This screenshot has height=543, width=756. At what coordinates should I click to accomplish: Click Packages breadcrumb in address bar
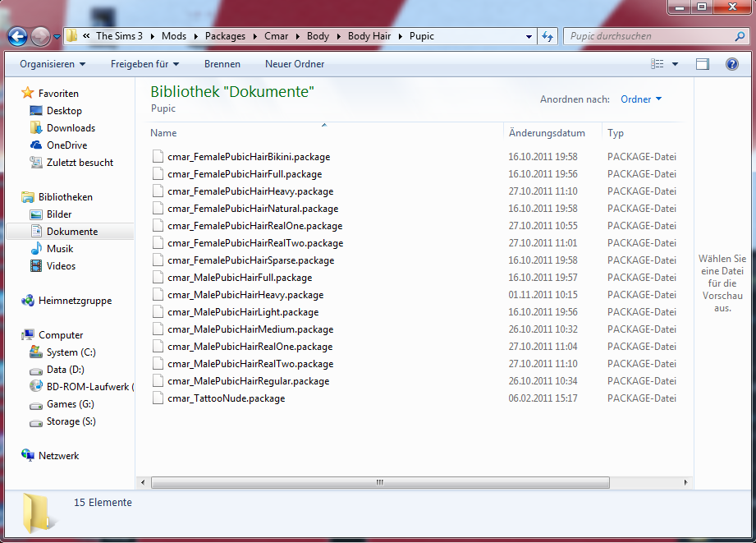(225, 36)
